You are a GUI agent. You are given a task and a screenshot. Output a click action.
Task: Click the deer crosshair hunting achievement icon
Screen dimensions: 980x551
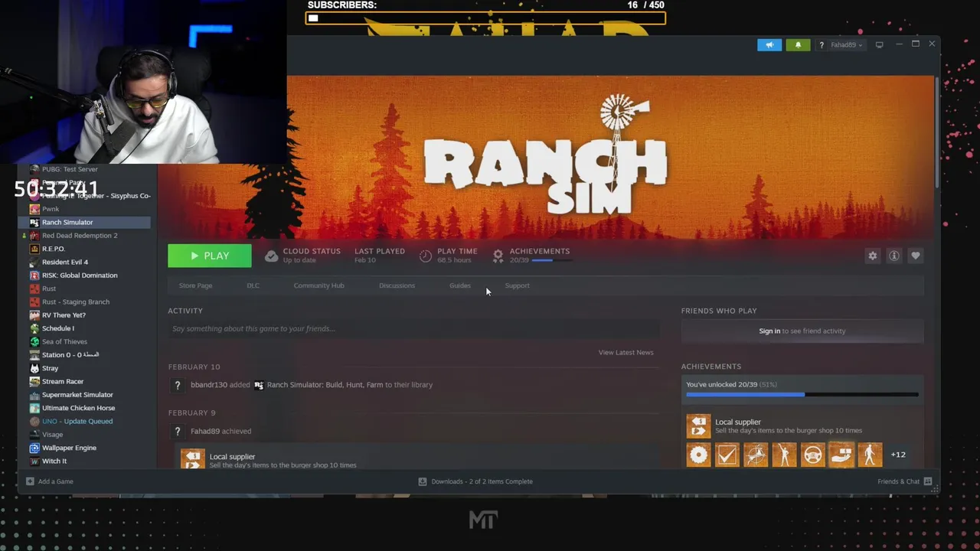pyautogui.click(x=756, y=455)
